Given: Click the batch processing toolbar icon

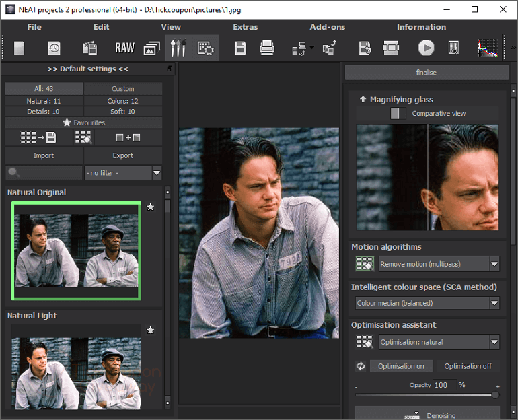Looking at the screenshot, I should click(x=299, y=48).
